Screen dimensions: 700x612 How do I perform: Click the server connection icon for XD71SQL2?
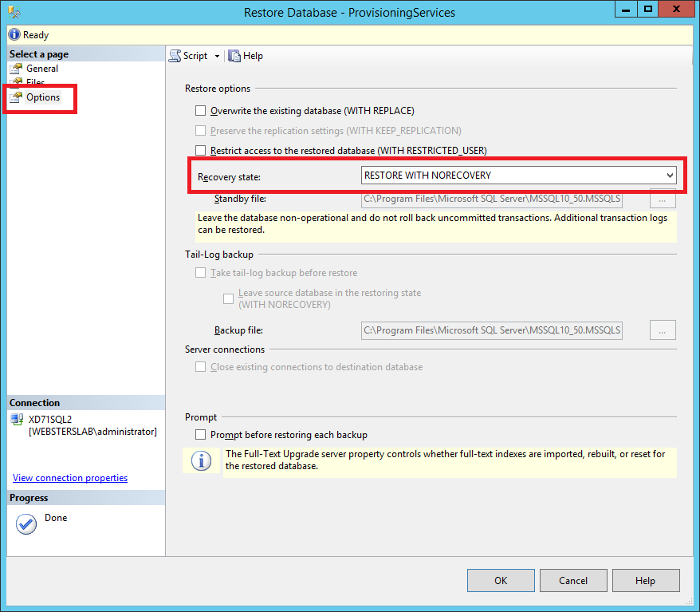click(x=17, y=419)
